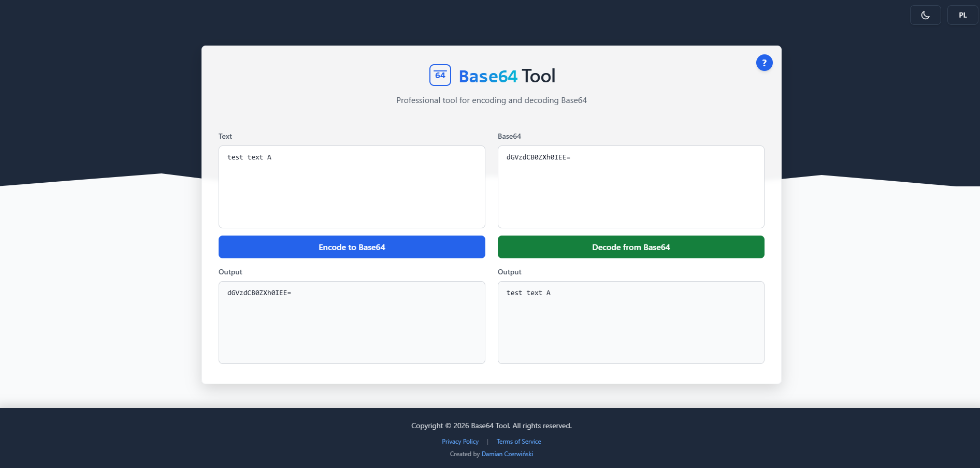Click the Output label below the Decode button
Viewport: 980px width, 468px height.
pos(510,272)
